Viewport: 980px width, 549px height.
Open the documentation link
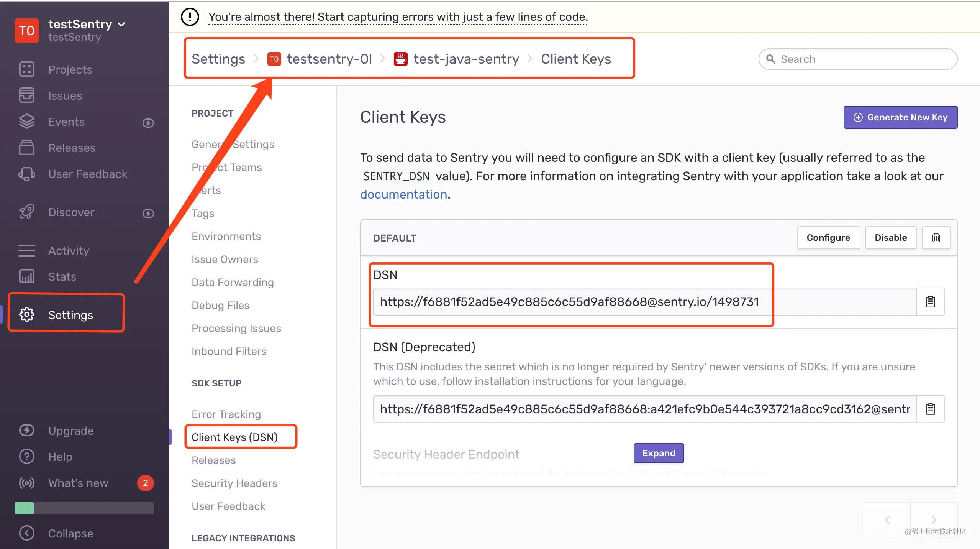point(404,194)
